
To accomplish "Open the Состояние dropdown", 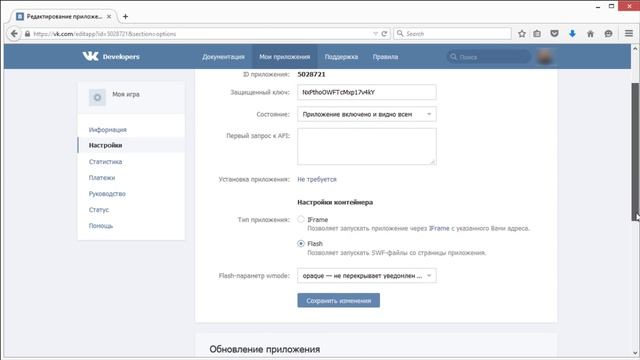I will point(367,114).
